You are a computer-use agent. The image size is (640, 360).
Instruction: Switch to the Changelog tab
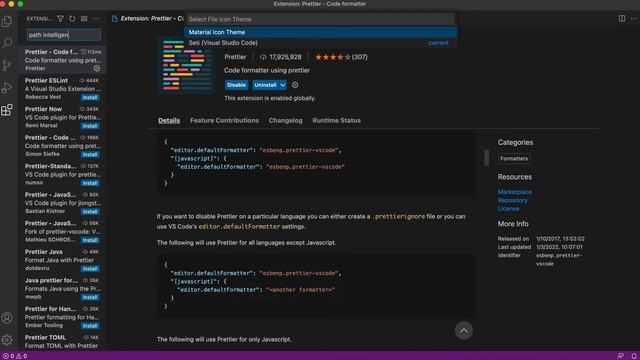pos(285,120)
